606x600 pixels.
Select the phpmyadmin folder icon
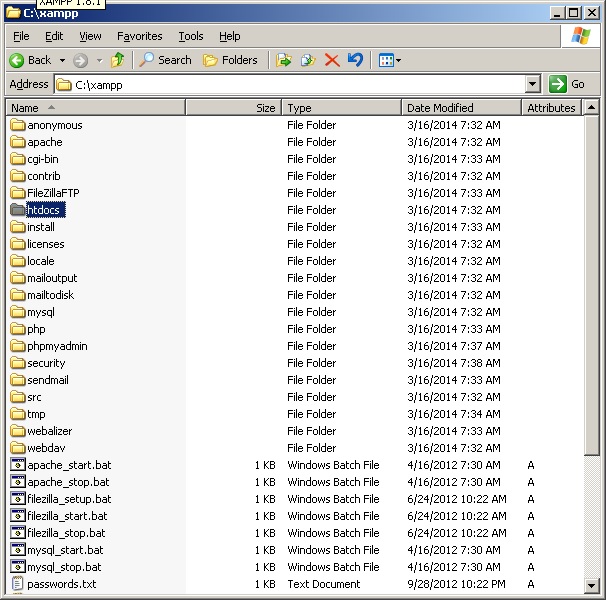pos(18,346)
